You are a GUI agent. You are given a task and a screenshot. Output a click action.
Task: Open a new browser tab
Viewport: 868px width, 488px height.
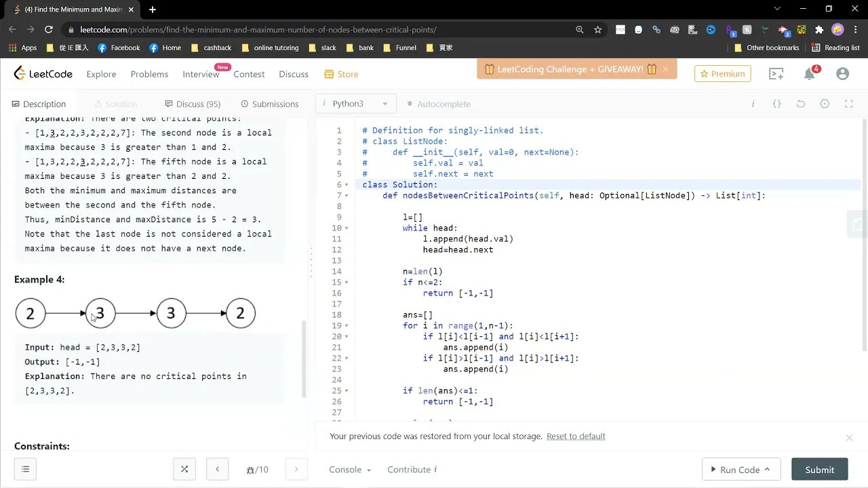153,9
